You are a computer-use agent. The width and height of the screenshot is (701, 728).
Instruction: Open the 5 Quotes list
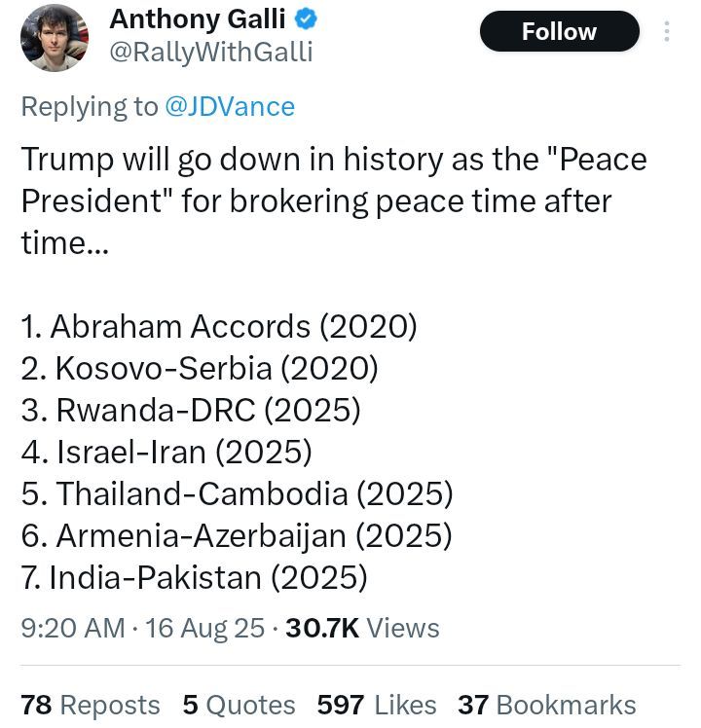(x=239, y=705)
